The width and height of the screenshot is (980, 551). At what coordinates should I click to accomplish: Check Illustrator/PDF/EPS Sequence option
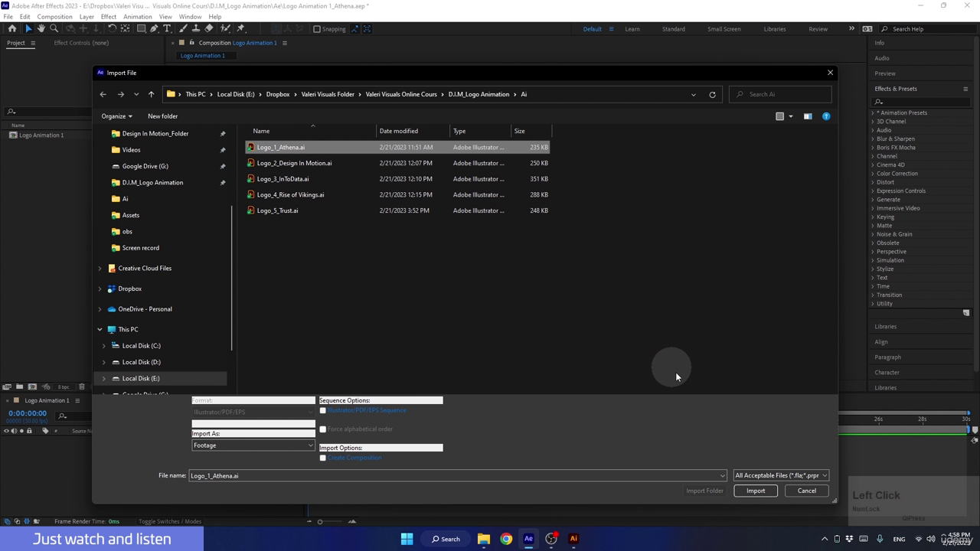[x=322, y=411]
